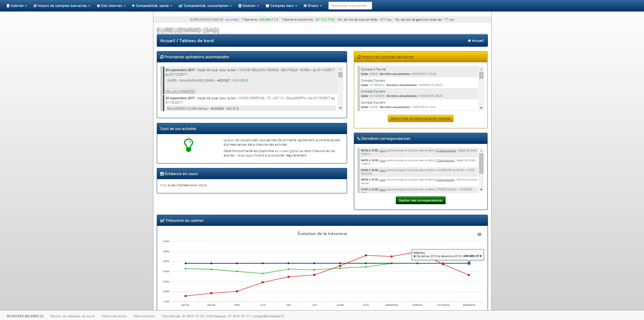Click DE DECKER MILDRED user label
Image resolution: width=644 pixels, height=320 pixels.
25,316
